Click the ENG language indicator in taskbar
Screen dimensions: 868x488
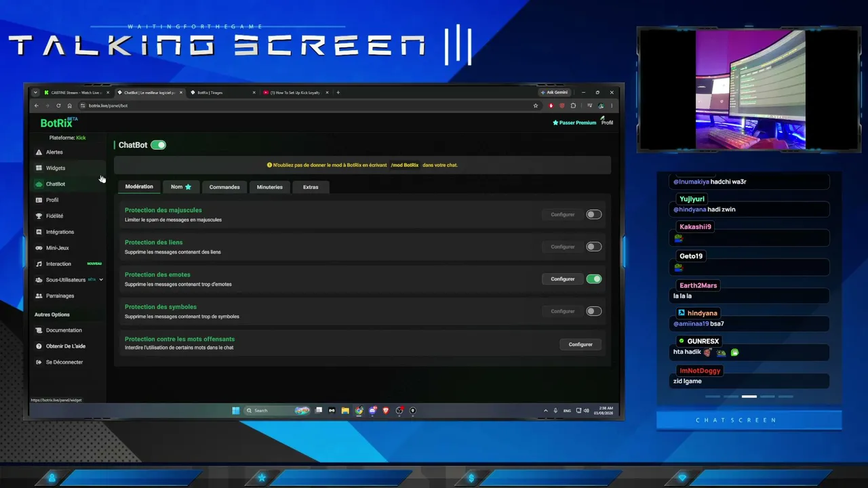pyautogui.click(x=567, y=411)
